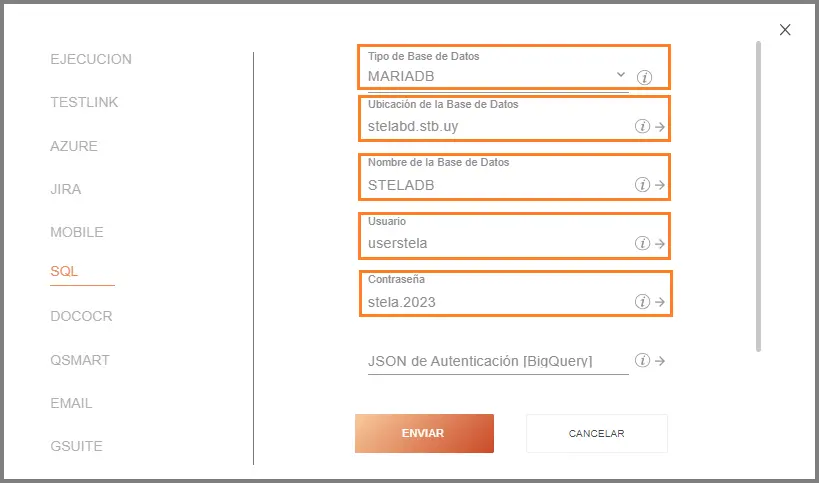Viewport: 819px width, 483px height.
Task: Expand the Tipo de Base de Datos dropdown
Action: click(x=620, y=75)
